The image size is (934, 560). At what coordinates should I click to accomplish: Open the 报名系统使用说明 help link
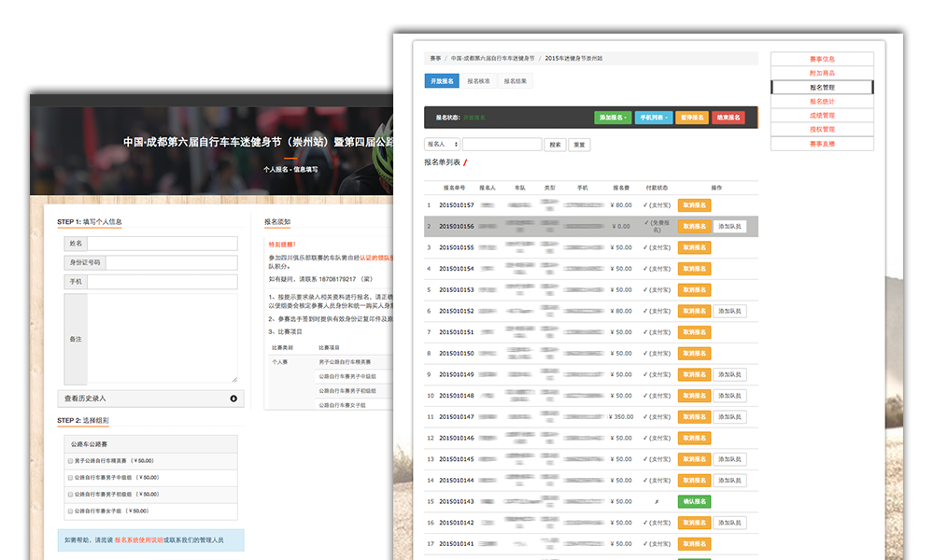(x=139, y=540)
